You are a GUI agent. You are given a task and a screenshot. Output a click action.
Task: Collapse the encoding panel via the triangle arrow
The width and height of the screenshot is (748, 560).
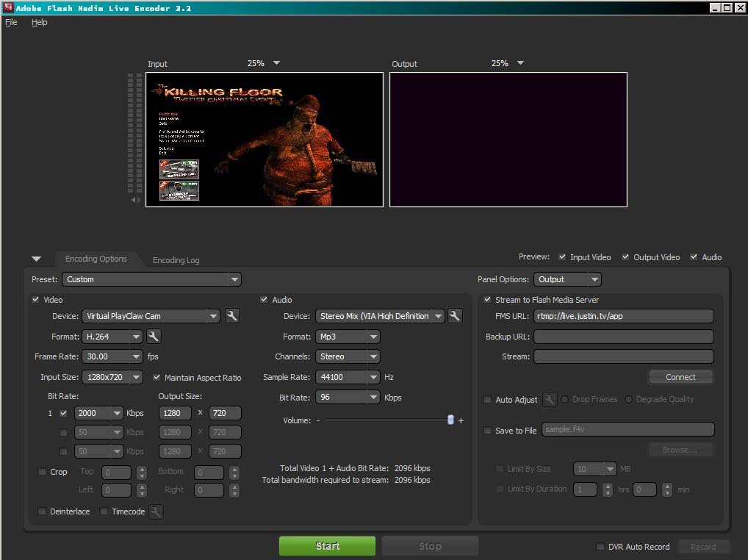click(37, 259)
